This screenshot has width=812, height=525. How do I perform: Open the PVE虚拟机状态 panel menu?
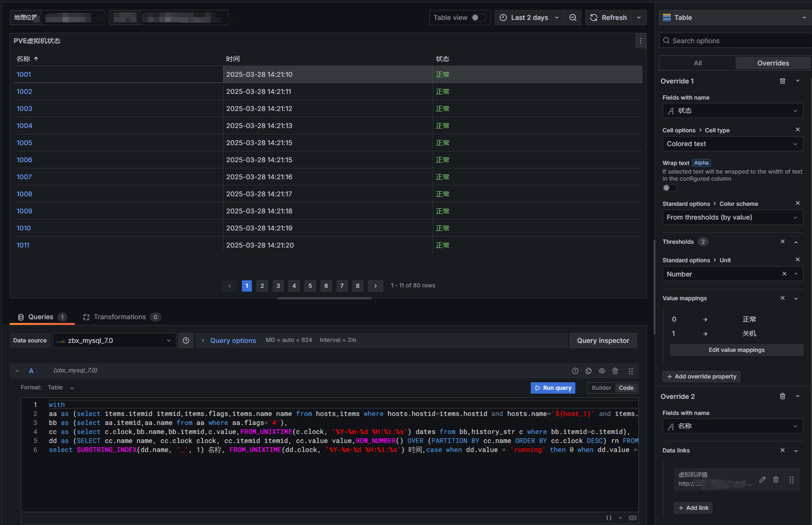click(640, 41)
